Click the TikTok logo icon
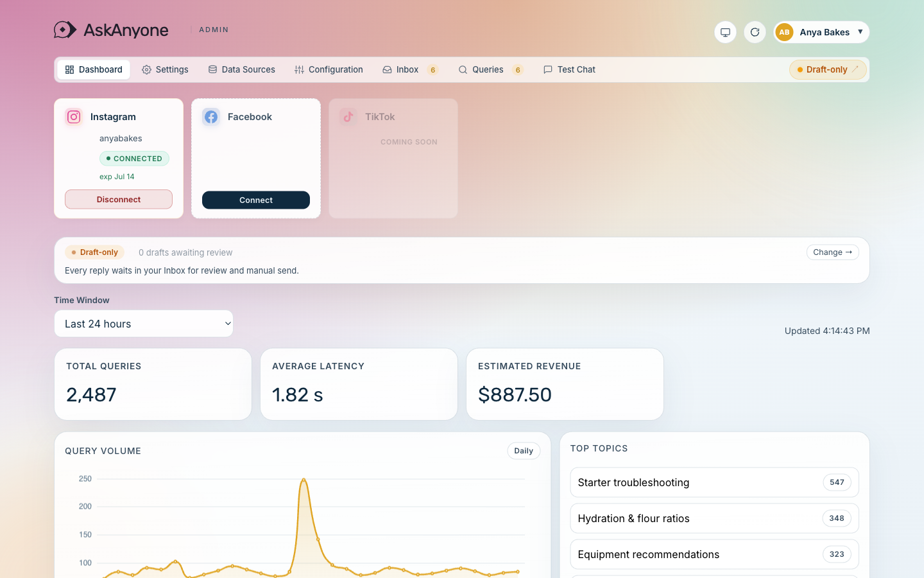 pos(348,117)
